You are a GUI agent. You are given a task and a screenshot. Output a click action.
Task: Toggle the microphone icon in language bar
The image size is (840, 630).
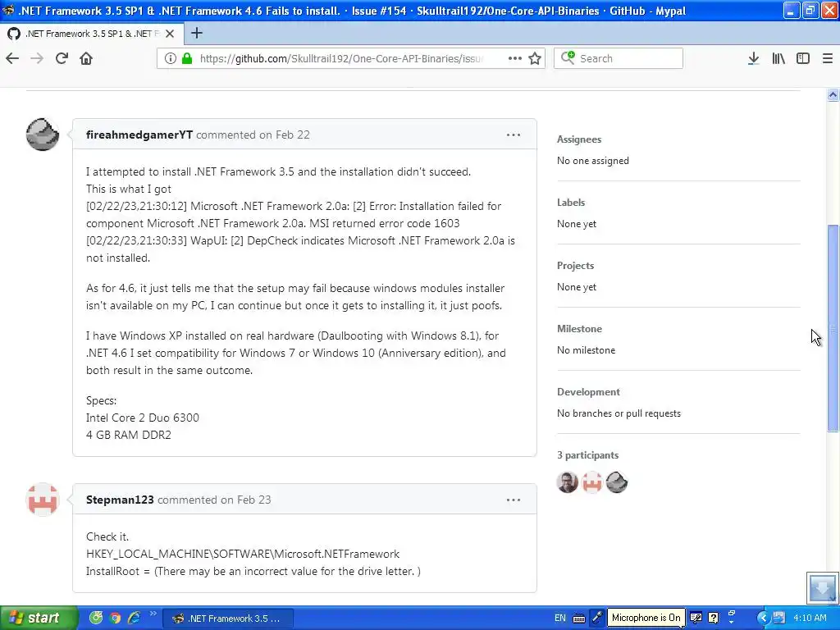[597, 618]
